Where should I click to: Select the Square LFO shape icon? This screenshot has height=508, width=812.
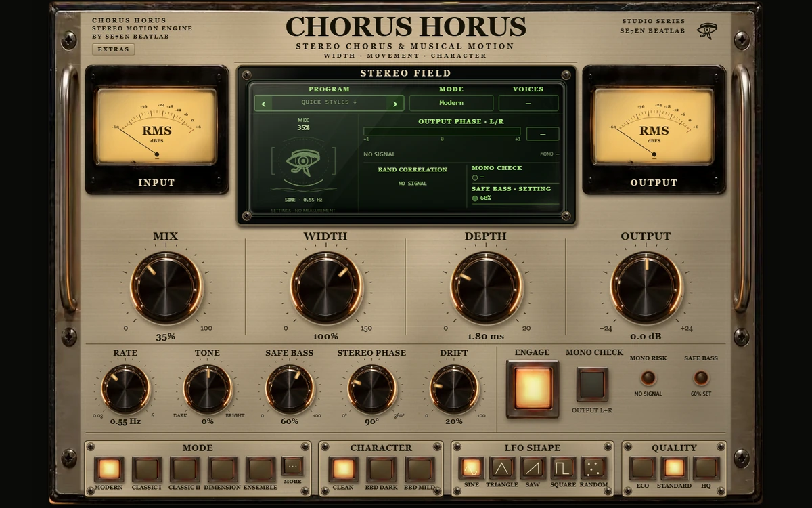tap(563, 468)
